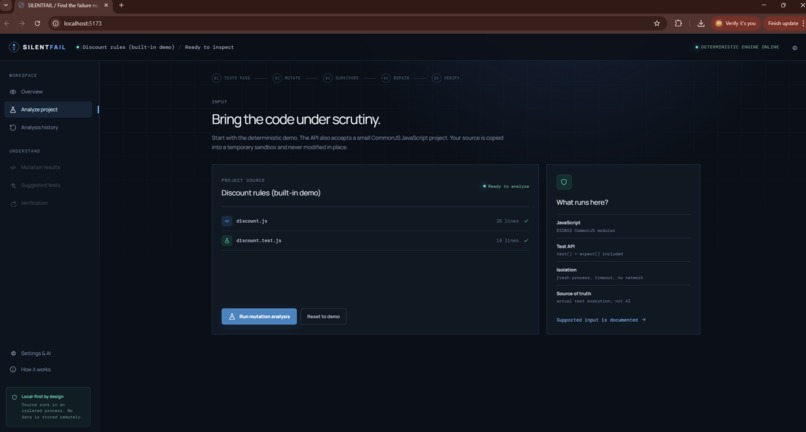This screenshot has width=806, height=432.
Task: Select the discount.test.js file row
Action: click(x=375, y=241)
